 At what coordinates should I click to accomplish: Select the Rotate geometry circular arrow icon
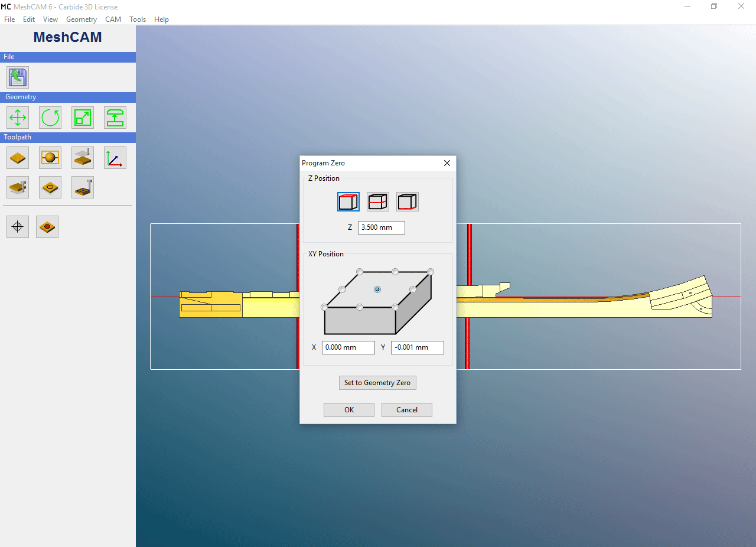tap(50, 117)
